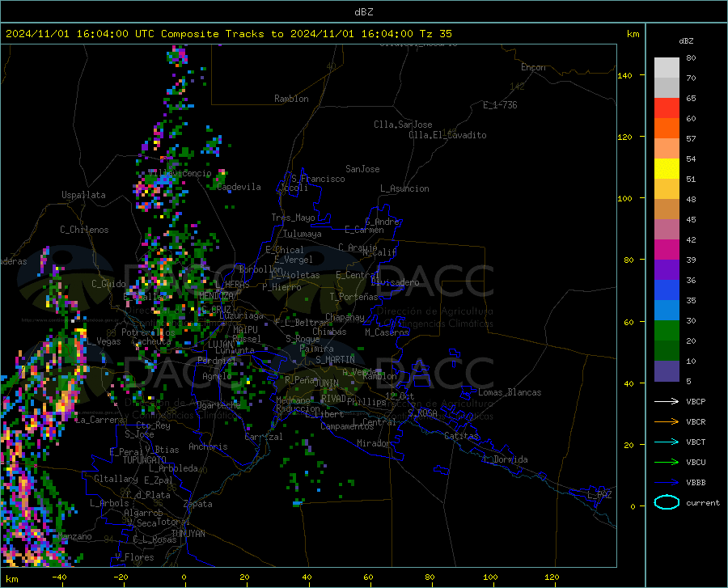
Task: Click the 'M_Caseros' map label
Action: 387,332
